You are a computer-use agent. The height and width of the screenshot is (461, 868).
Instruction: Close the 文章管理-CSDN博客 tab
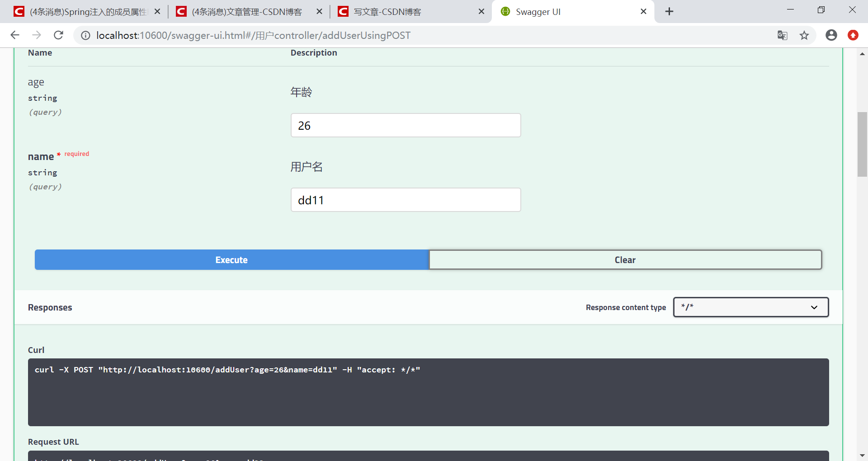tap(319, 12)
